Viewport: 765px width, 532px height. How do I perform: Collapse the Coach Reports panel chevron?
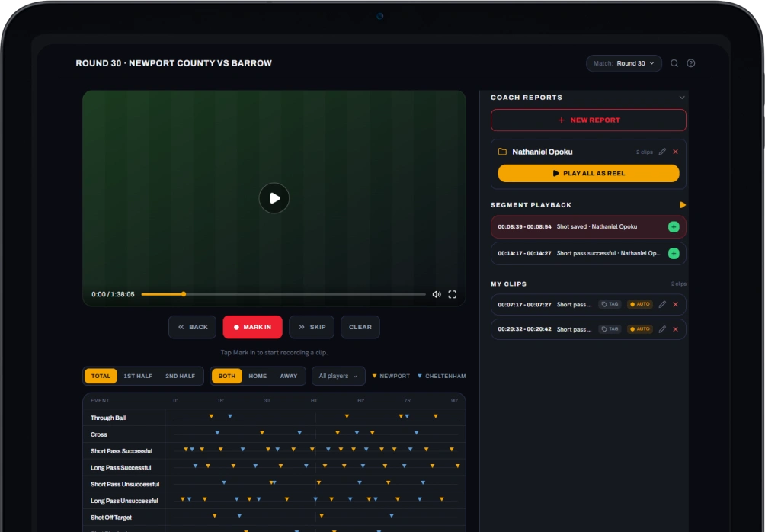coord(682,98)
